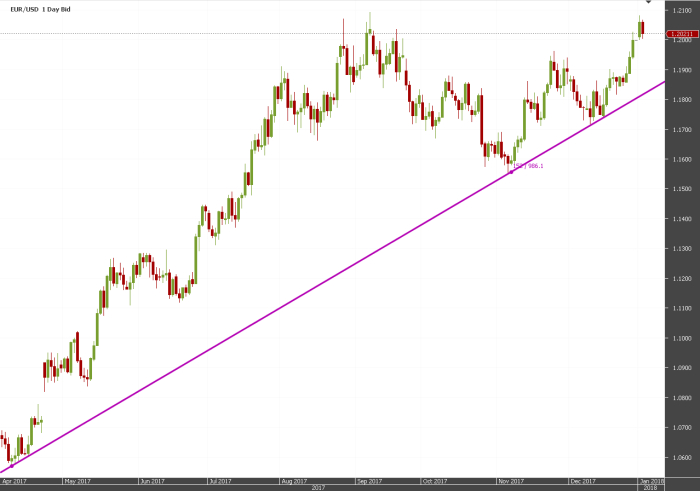Click the 1.2100 price axis label

681,10
